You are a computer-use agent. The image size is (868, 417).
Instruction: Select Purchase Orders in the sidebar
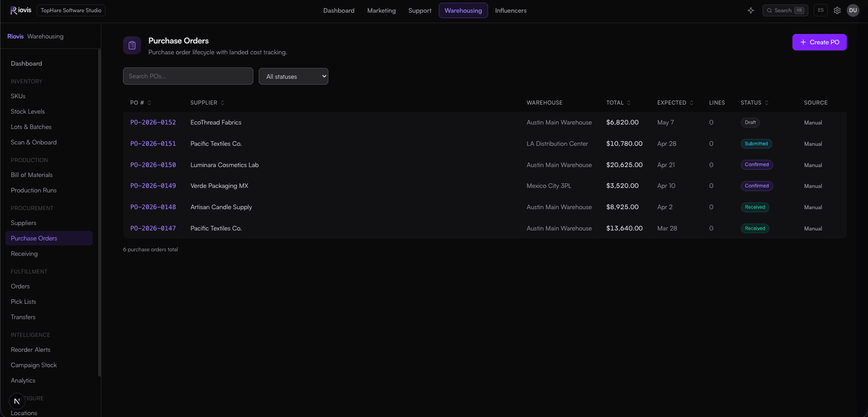click(x=49, y=238)
